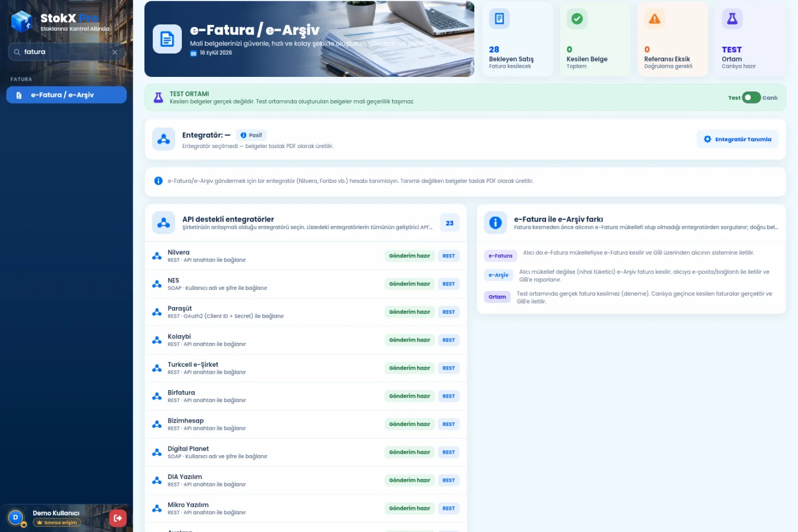Image resolution: width=798 pixels, height=532 pixels.
Task: Click the document icon in the e-Fatura banner
Action: point(167,39)
